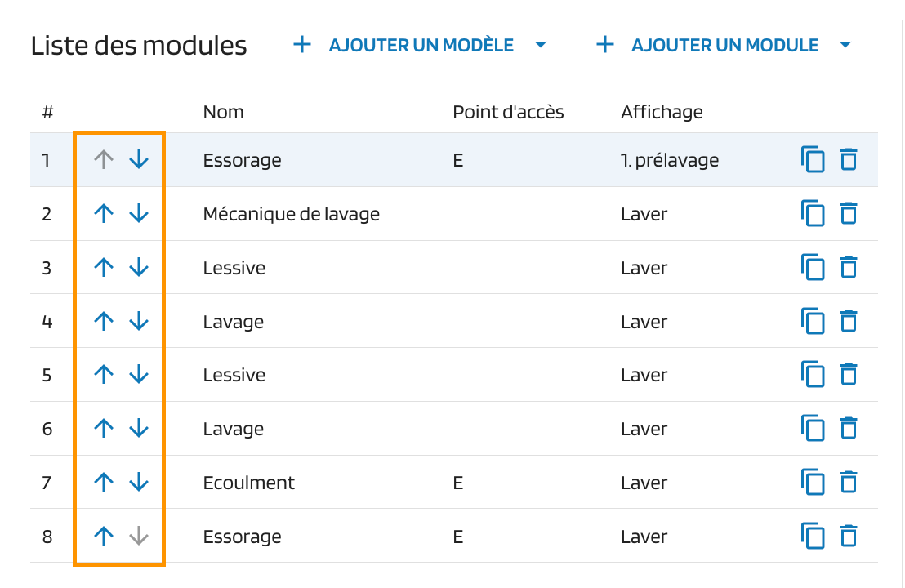Delete the Ecoulment module
This screenshot has height=588, width=905.
849,483
